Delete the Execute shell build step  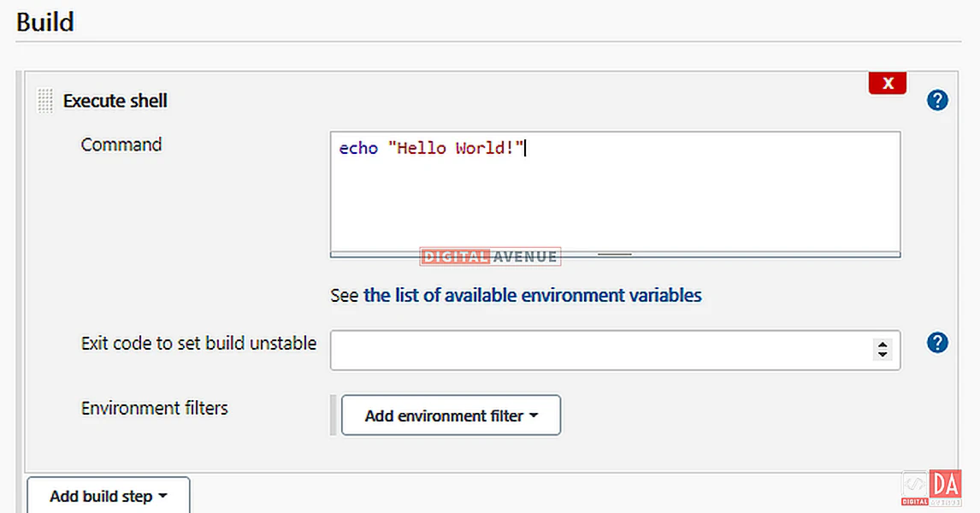pos(888,83)
